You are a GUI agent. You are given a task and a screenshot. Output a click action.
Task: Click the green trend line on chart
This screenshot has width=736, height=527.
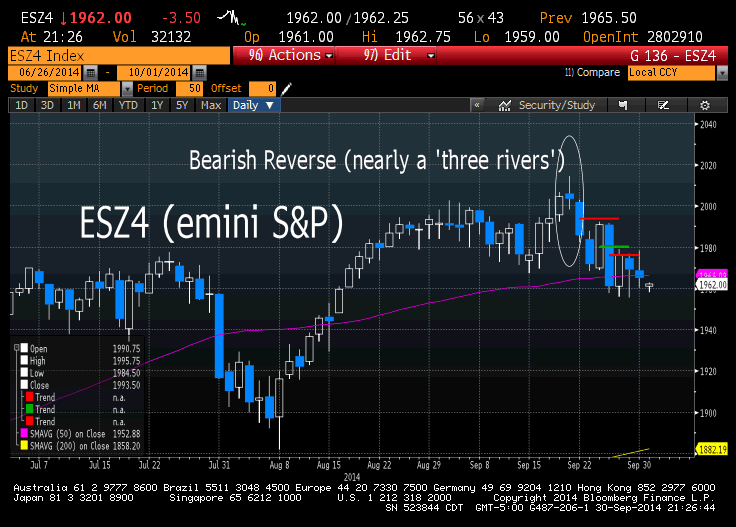pos(614,246)
